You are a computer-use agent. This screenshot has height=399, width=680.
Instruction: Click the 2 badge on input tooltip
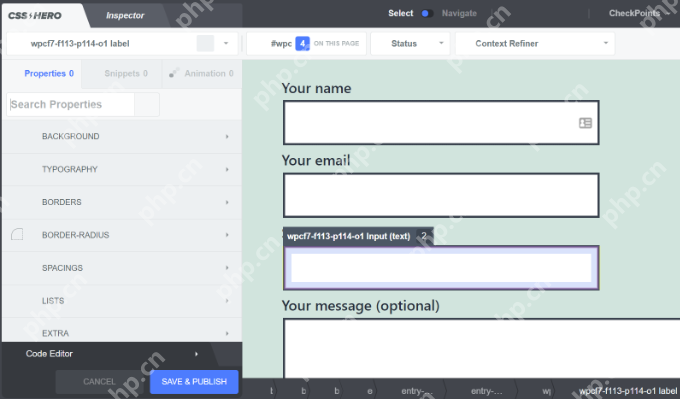(x=424, y=236)
